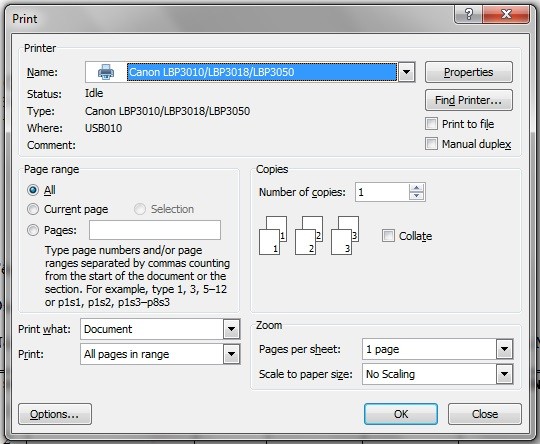Open the Pages per sheet dropdown

[505, 349]
